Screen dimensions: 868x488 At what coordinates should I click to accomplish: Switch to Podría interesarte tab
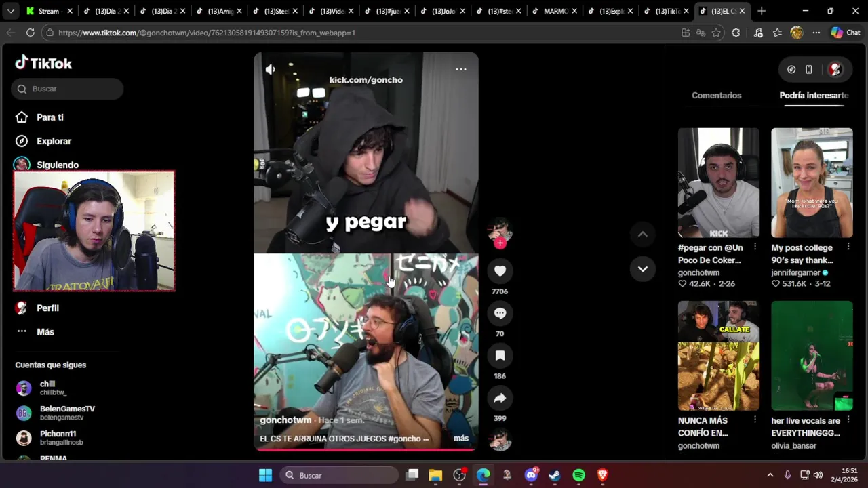[x=814, y=96]
